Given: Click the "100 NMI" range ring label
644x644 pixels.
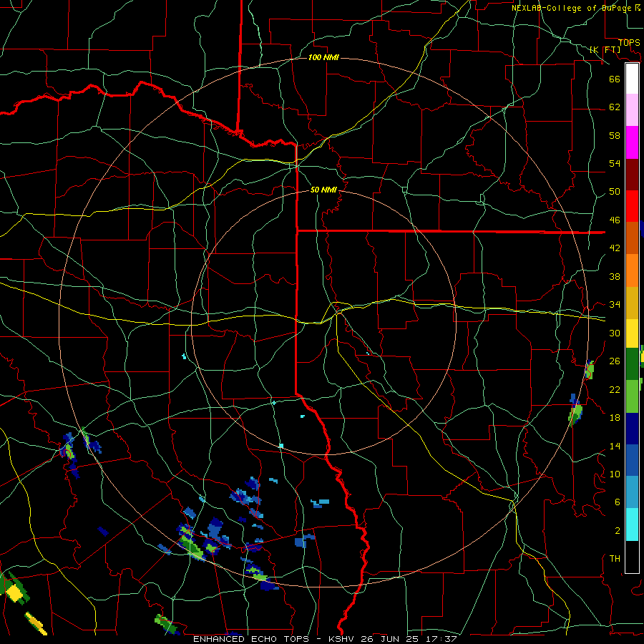Looking at the screenshot, I should pyautogui.click(x=323, y=57).
